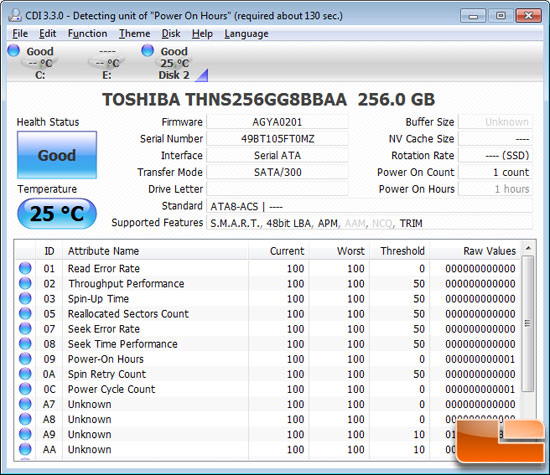The height and width of the screenshot is (475, 550).
Task: Select the Disk 2 status icon
Action: point(148,50)
